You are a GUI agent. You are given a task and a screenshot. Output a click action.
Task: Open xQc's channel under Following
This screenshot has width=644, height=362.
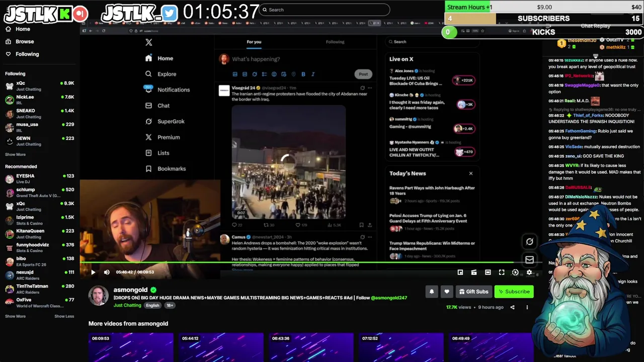(x=40, y=85)
